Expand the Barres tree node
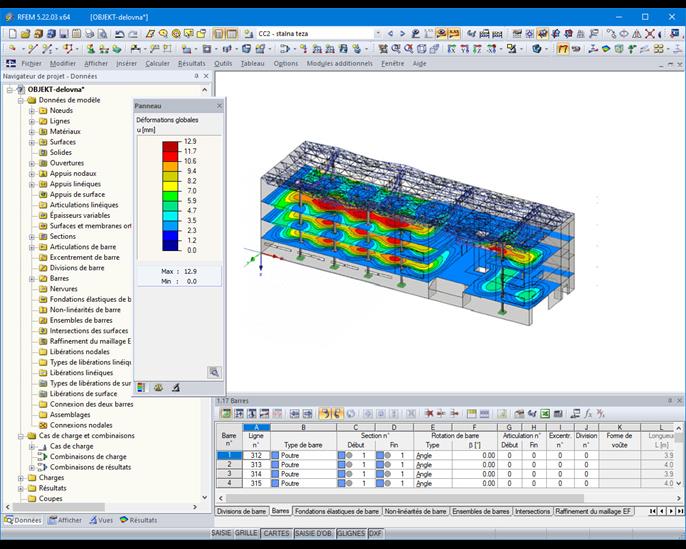 coord(32,279)
